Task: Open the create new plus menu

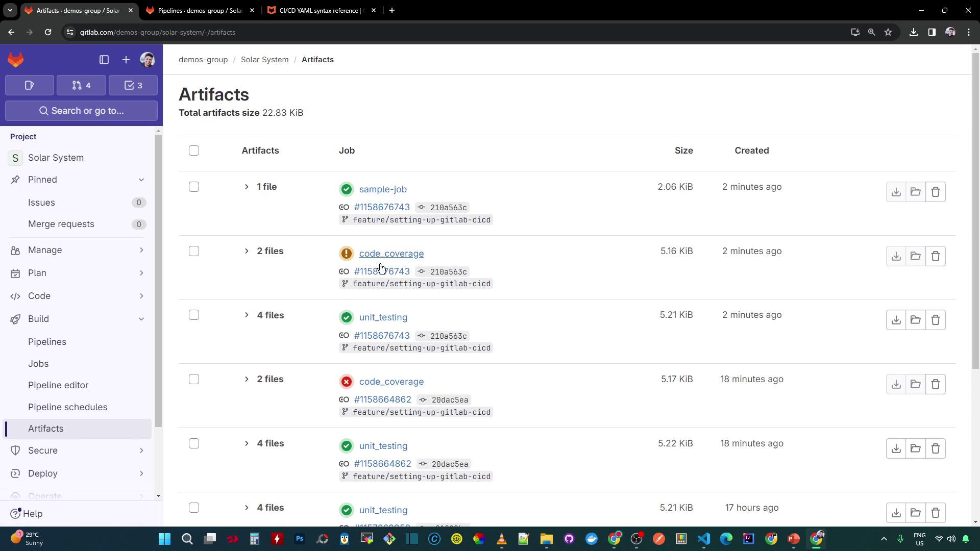Action: (126, 60)
